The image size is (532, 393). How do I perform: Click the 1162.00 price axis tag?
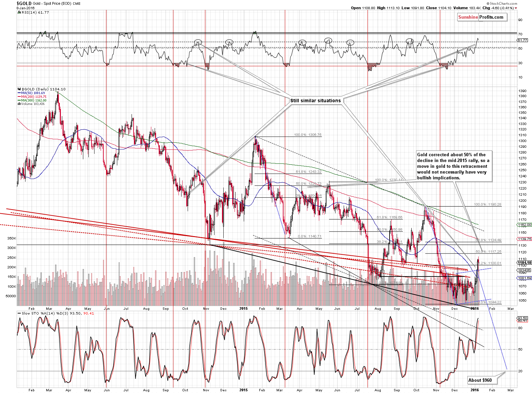524,225
